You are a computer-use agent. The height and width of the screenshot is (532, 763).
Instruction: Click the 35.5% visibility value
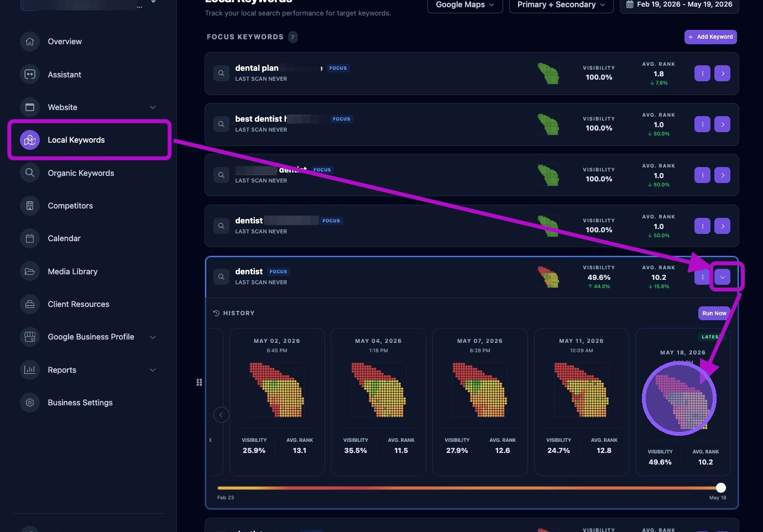click(356, 451)
